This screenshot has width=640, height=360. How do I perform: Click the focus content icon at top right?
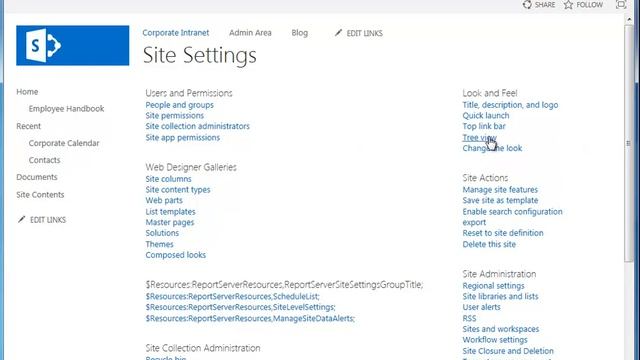pyautogui.click(x=621, y=4)
